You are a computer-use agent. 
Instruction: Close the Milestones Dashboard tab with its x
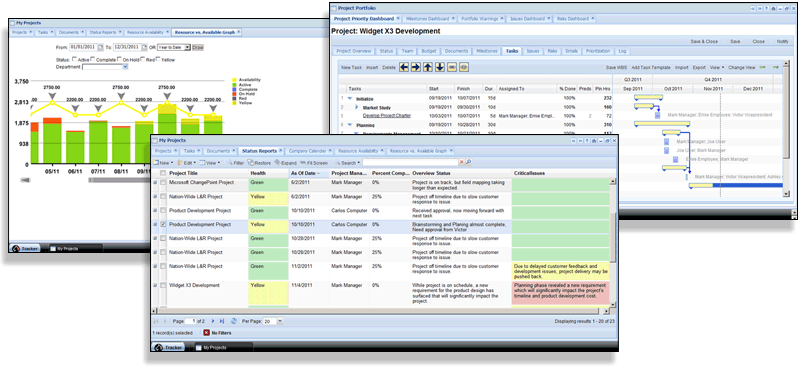coord(453,18)
